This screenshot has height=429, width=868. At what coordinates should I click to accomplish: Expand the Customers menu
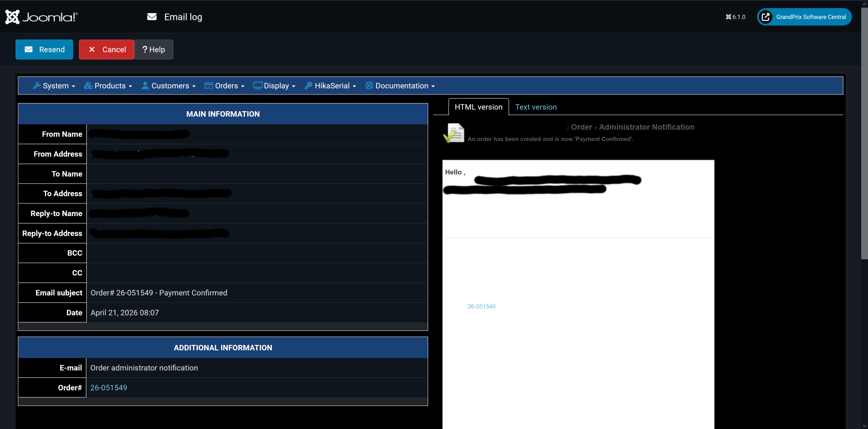(169, 86)
